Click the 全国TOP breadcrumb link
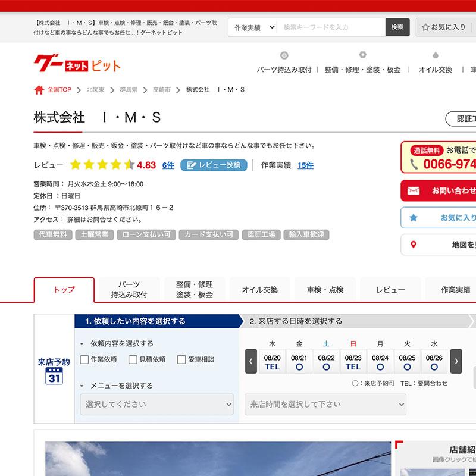Viewport: 476px width, 476px height. pyautogui.click(x=59, y=90)
